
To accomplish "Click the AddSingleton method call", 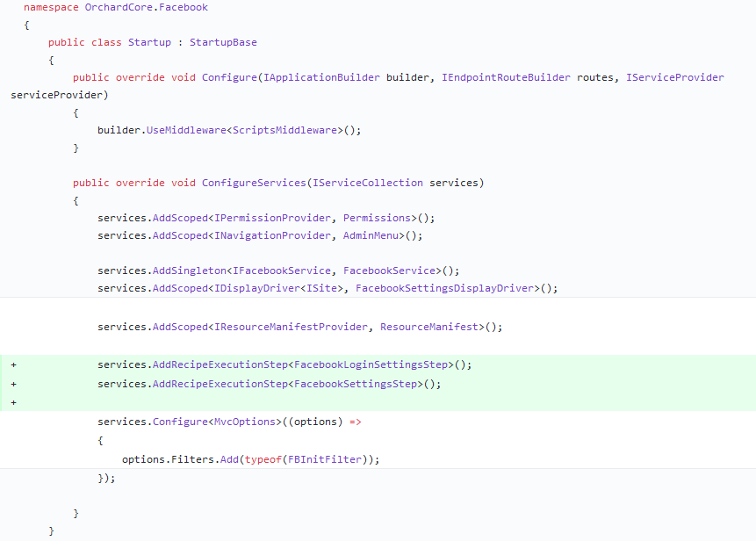I will pos(190,270).
